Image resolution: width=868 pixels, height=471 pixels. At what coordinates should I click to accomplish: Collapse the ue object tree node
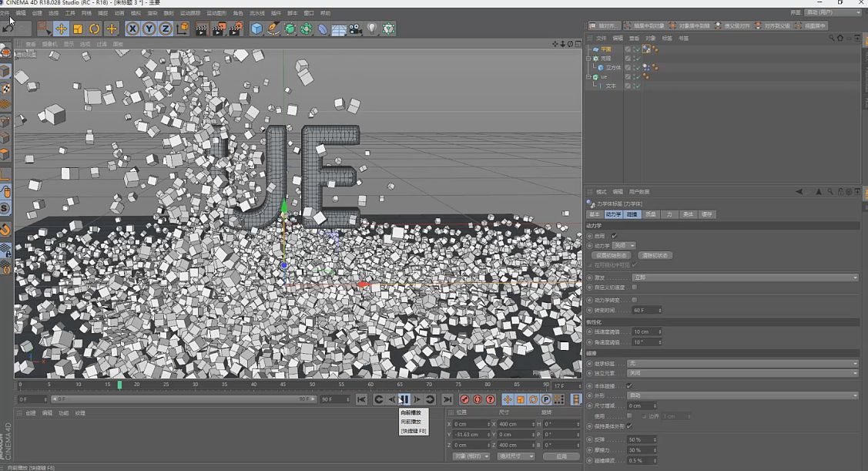tap(589, 77)
